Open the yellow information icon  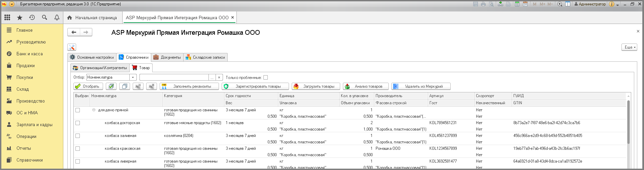(x=612, y=4)
